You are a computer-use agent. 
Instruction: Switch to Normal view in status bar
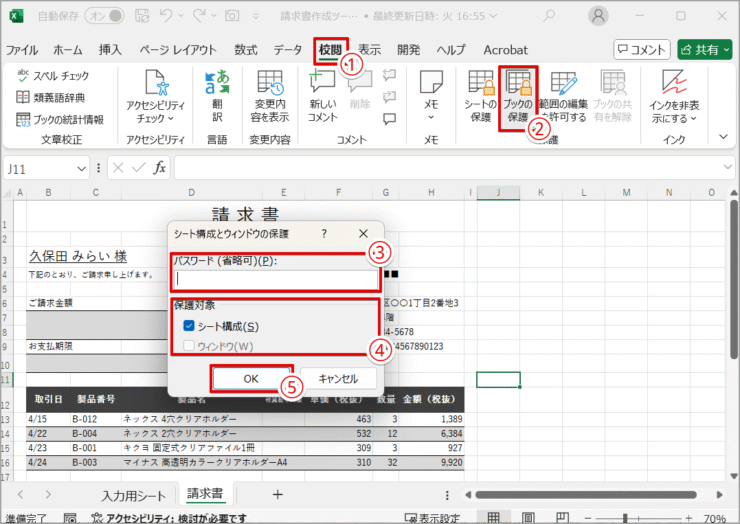click(x=493, y=518)
